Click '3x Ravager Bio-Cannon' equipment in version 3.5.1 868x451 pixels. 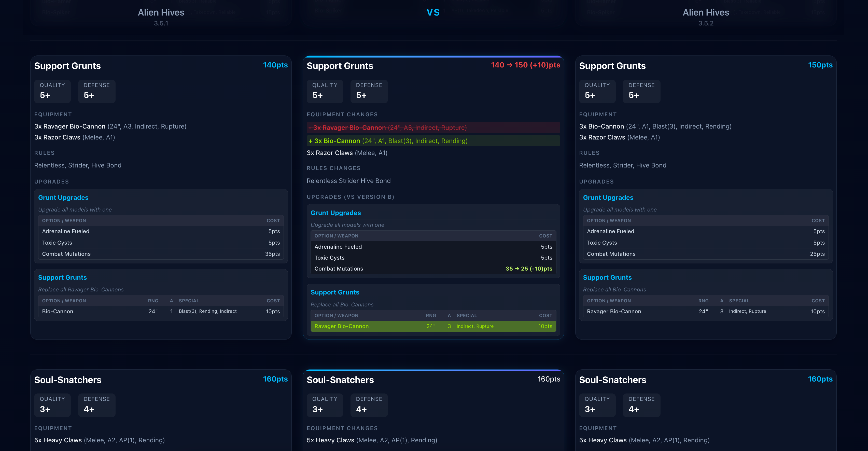(110, 126)
